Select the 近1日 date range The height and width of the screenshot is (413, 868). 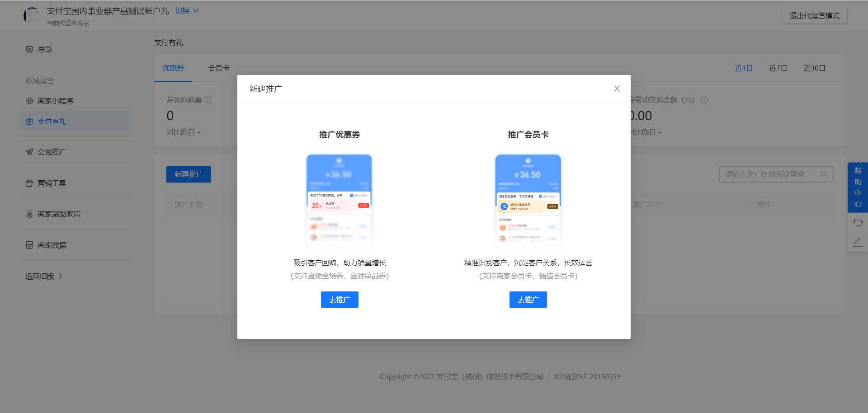[744, 68]
